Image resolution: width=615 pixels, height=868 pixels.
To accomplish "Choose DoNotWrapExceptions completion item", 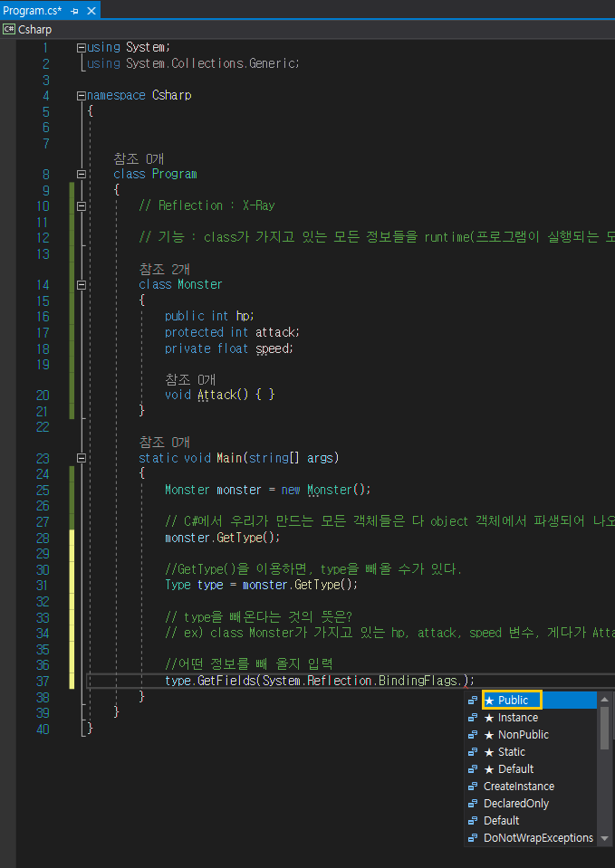I will coord(530,838).
